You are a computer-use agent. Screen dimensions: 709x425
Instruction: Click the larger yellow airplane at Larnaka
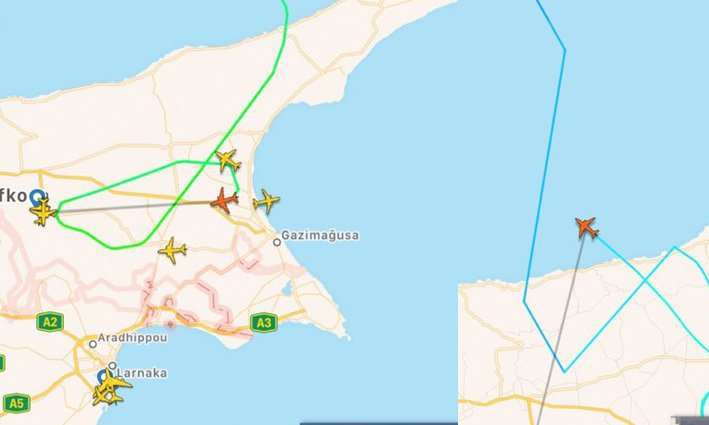pos(112,382)
